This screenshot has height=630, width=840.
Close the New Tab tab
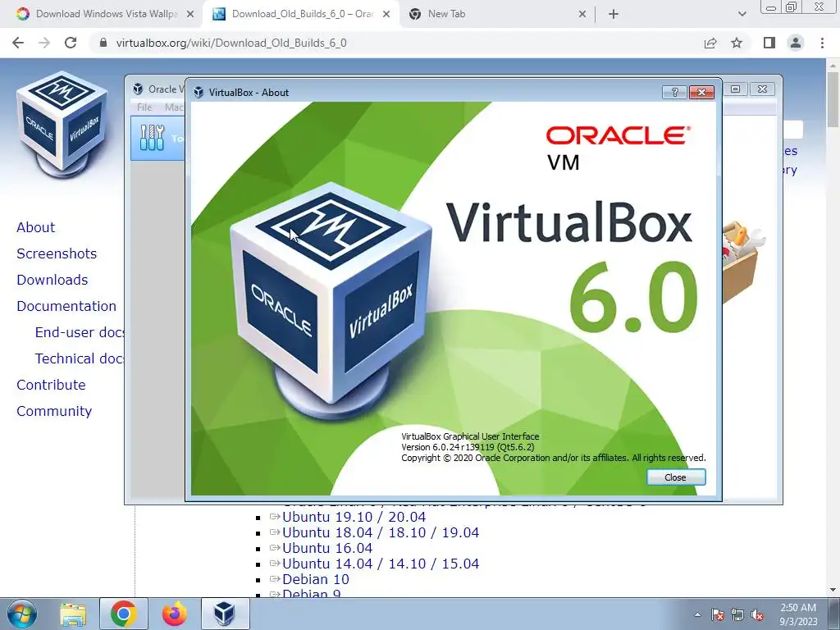(x=582, y=15)
